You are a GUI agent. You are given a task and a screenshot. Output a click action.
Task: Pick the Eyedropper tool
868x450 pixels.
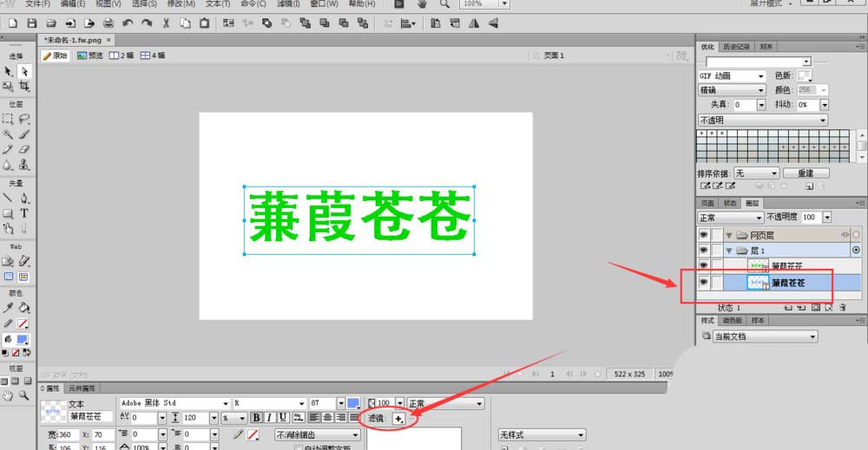pyautogui.click(x=8, y=308)
